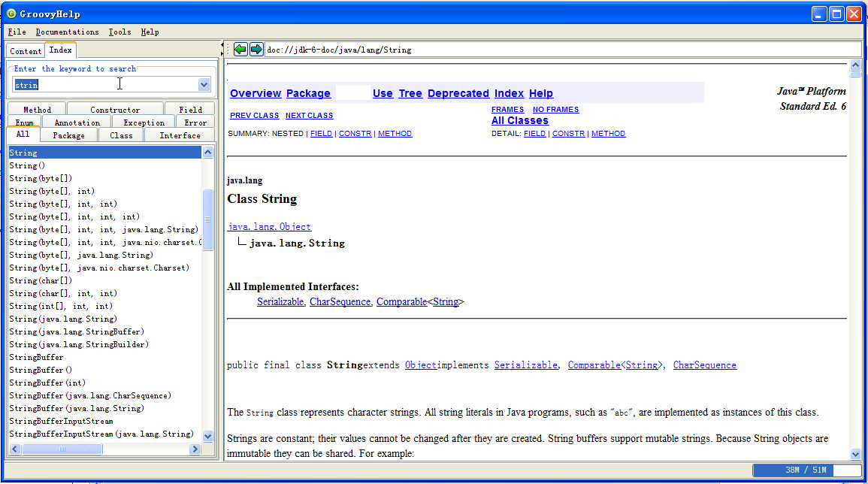Screen dimensions: 868x484
Task: Open the All Classes link
Action: 520,120
